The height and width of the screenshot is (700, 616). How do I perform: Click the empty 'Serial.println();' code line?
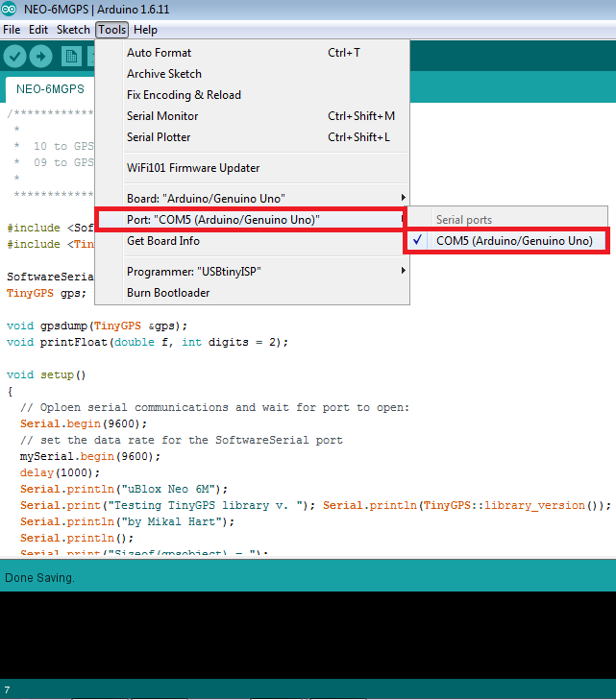pos(76,538)
